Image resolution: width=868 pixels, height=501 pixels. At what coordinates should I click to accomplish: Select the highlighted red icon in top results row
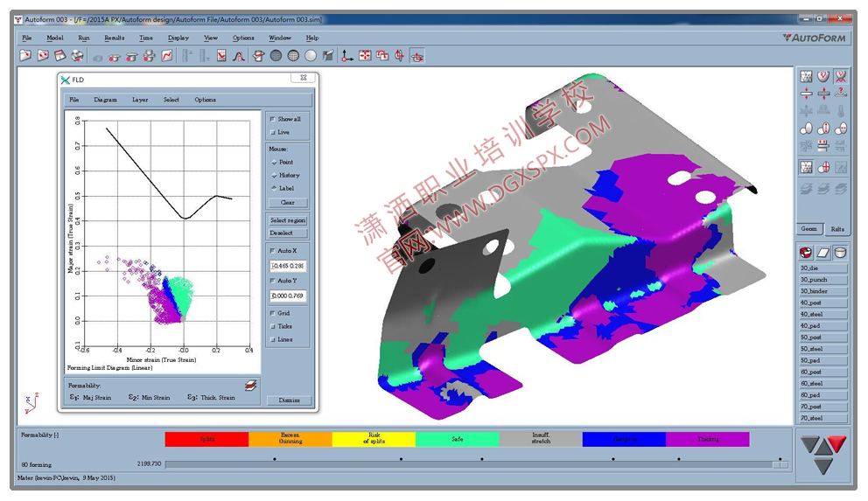pos(841,77)
